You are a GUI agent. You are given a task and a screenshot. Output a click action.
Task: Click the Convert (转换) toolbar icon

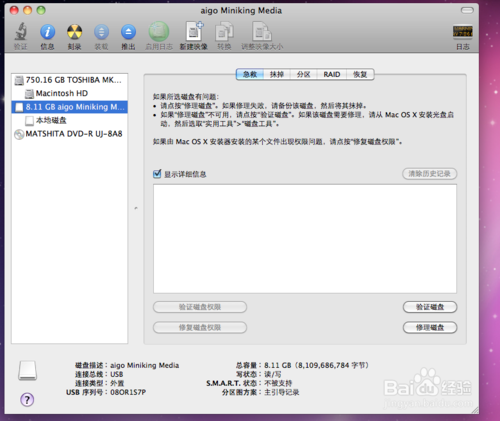(224, 32)
